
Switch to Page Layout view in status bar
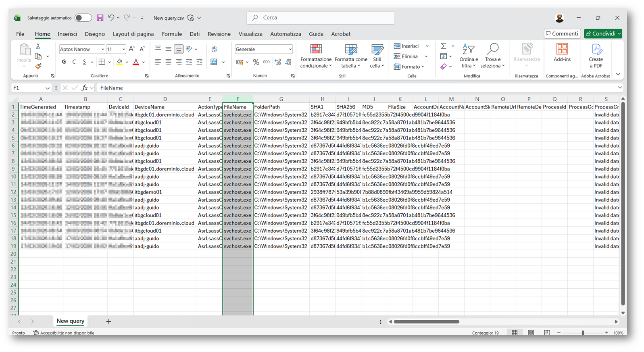pos(531,333)
